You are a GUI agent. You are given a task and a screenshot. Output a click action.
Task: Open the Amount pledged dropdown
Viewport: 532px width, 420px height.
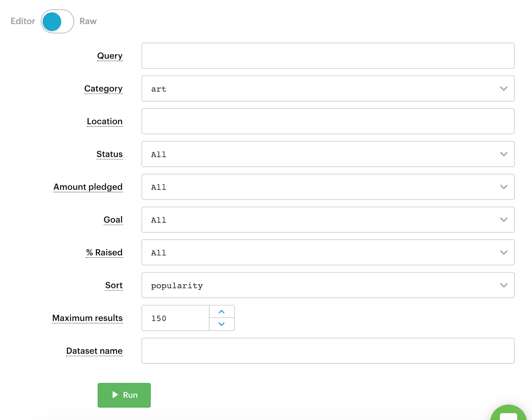click(328, 187)
